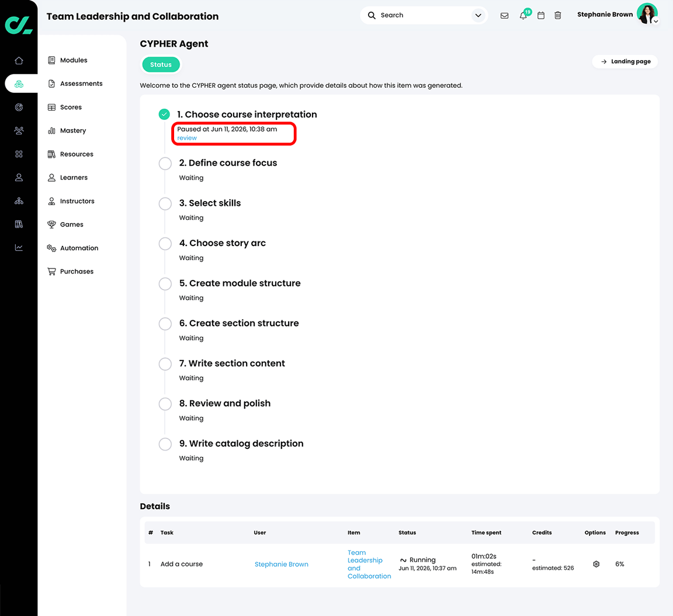
Task: Click the green checkmark for step 1
Action: click(x=164, y=114)
